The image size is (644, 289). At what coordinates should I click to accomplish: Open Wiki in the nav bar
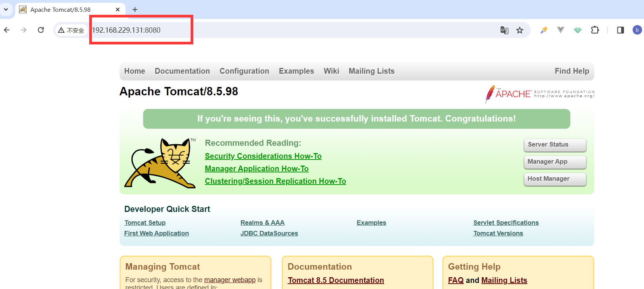point(331,71)
